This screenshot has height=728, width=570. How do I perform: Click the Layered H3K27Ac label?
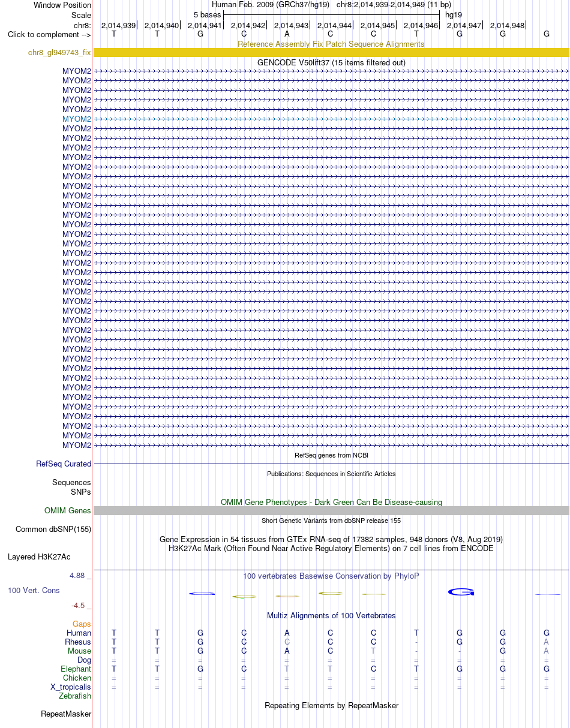pyautogui.click(x=39, y=557)
